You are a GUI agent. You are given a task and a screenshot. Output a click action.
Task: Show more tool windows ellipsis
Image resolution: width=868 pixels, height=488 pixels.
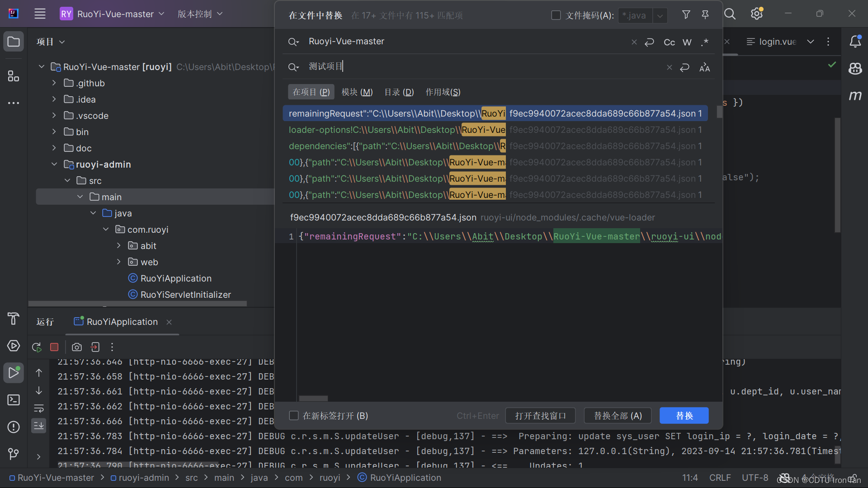click(x=14, y=103)
